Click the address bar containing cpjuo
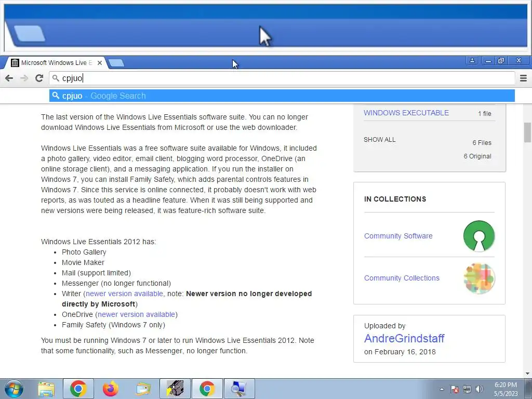Screen dimensions: 532x399 [282, 78]
